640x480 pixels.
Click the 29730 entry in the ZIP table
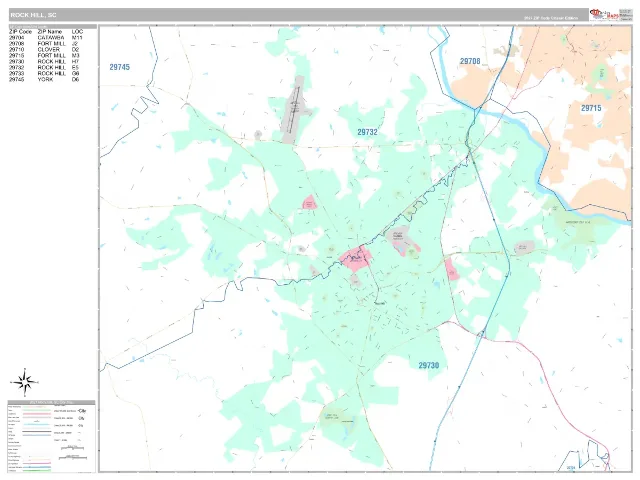16,62
